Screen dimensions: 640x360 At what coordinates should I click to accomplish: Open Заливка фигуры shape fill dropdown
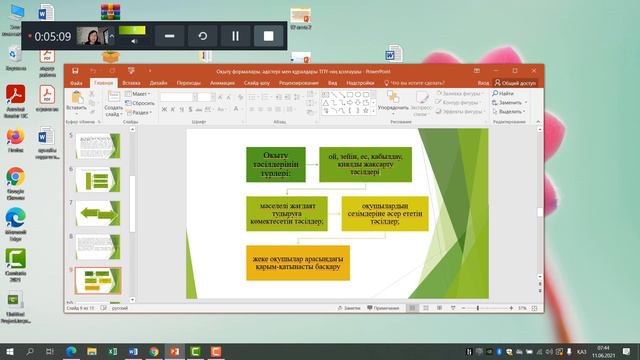click(x=459, y=93)
